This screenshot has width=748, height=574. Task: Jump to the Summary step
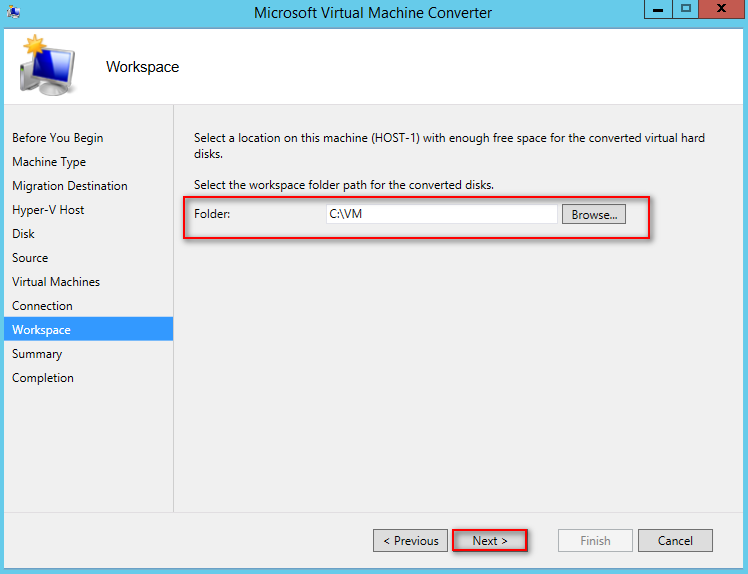[37, 354]
